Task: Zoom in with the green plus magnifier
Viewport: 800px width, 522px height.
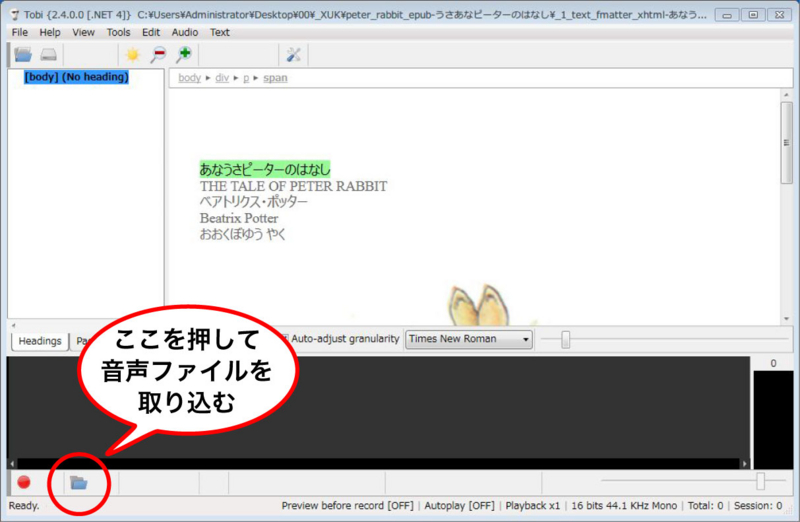Action: 184,54
